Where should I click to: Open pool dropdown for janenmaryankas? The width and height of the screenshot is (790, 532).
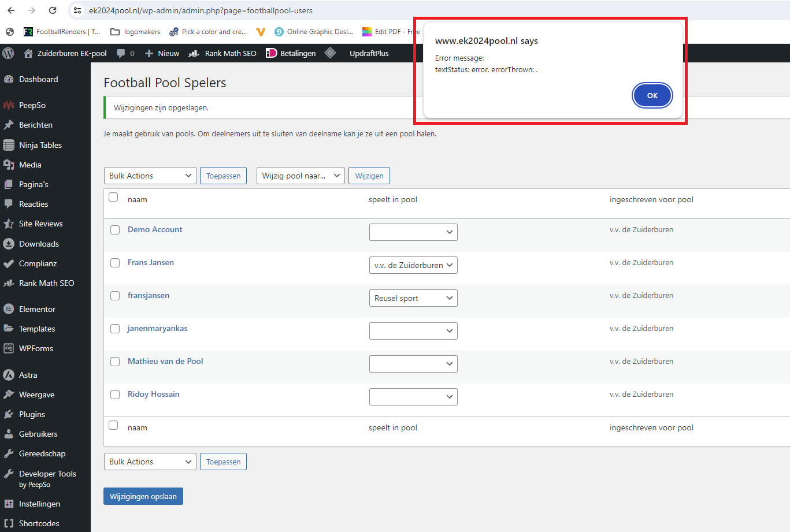click(x=413, y=331)
